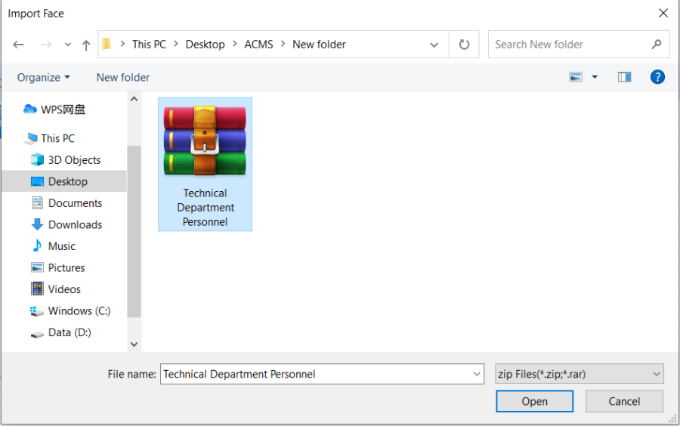Click the search magnifier icon
This screenshot has height=426, width=680.
[x=657, y=44]
